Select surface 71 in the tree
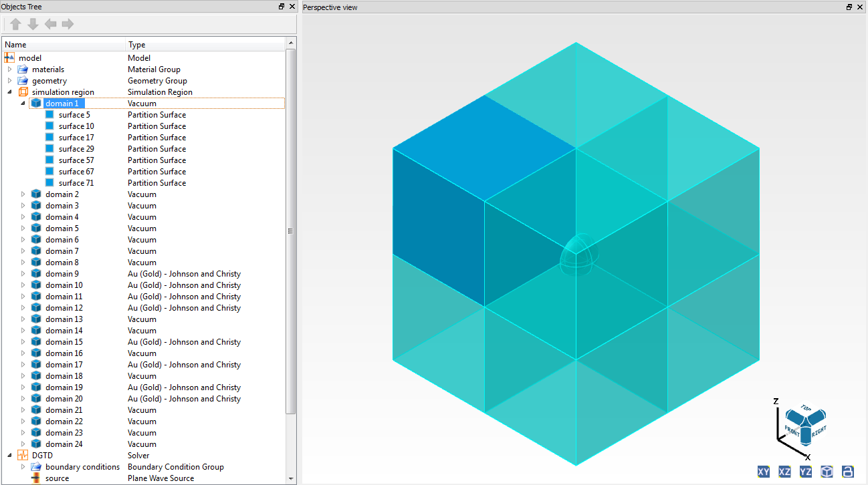868x485 pixels. 76,182
